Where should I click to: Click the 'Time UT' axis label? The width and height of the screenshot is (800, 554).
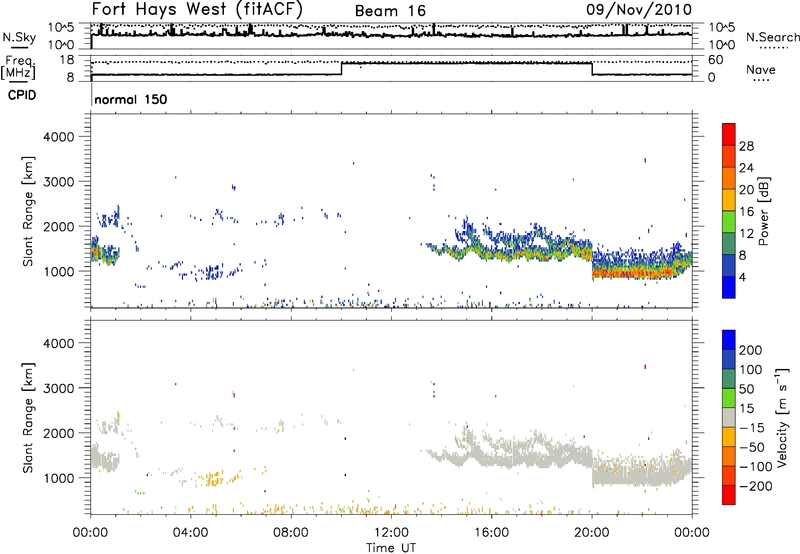tap(391, 548)
